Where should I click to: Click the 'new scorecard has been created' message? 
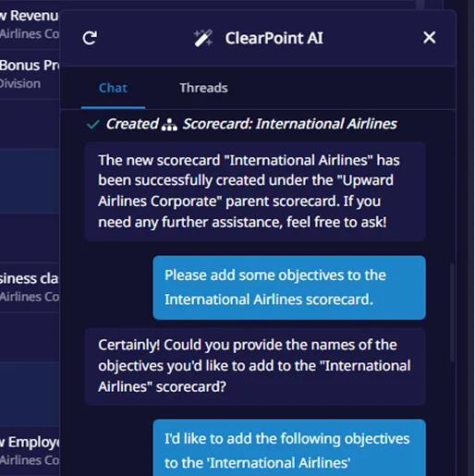(x=255, y=191)
